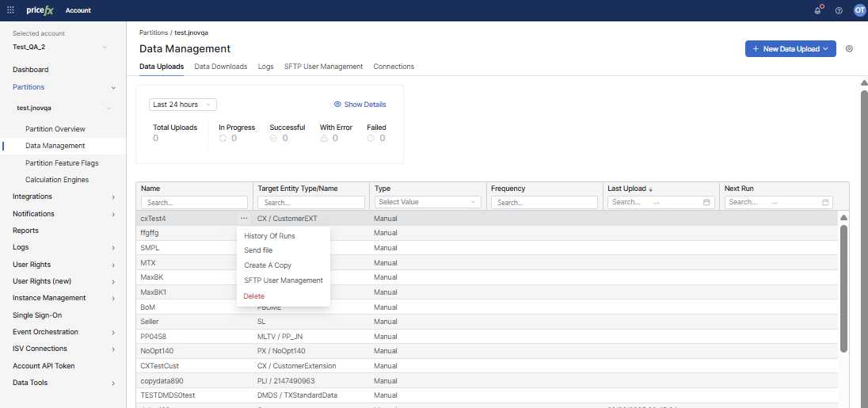Expand the Selected account Test_QA_2 dropdown
Viewport: 868px width, 408px height.
pyautogui.click(x=105, y=48)
